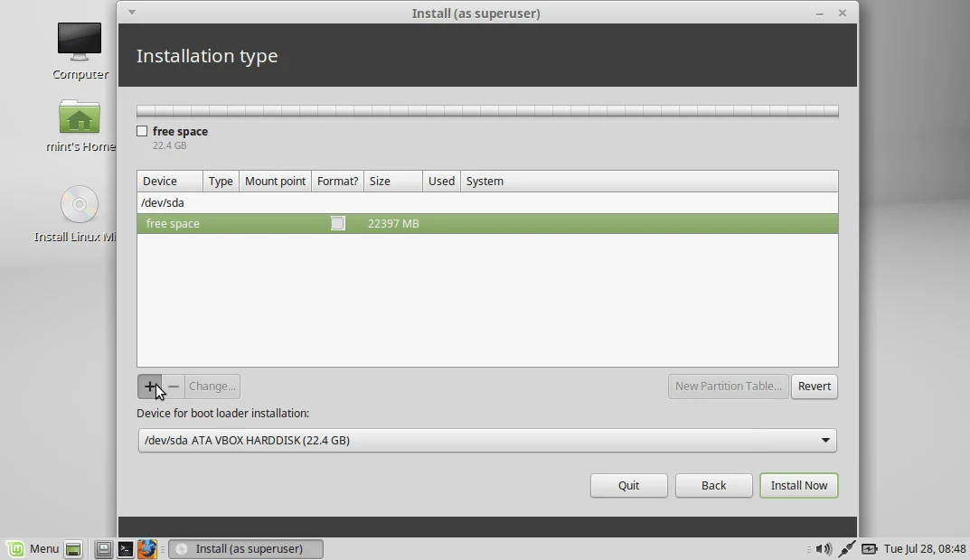The width and height of the screenshot is (970, 560).
Task: Open the volume control in the tray
Action: point(824,548)
